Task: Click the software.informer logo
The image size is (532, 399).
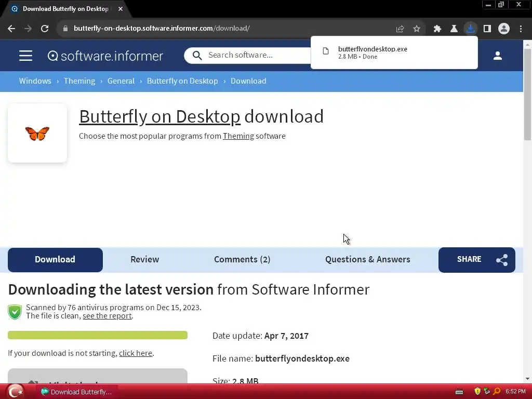Action: 105,56
